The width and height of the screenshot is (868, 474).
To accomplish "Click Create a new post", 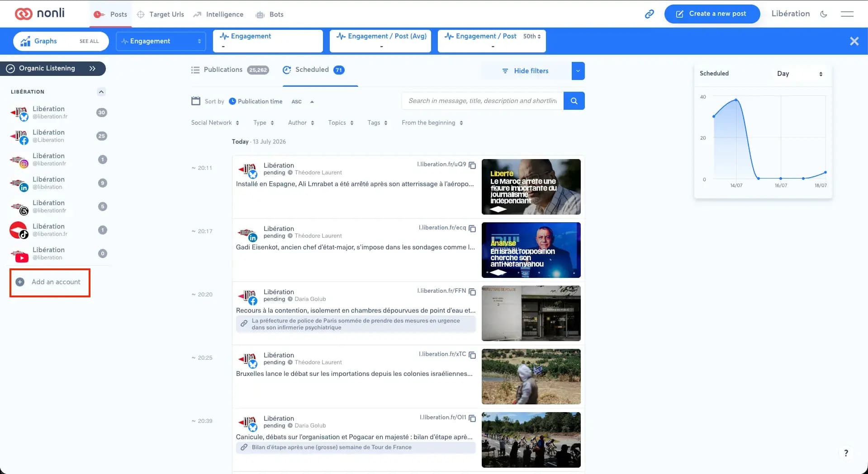I will click(711, 14).
